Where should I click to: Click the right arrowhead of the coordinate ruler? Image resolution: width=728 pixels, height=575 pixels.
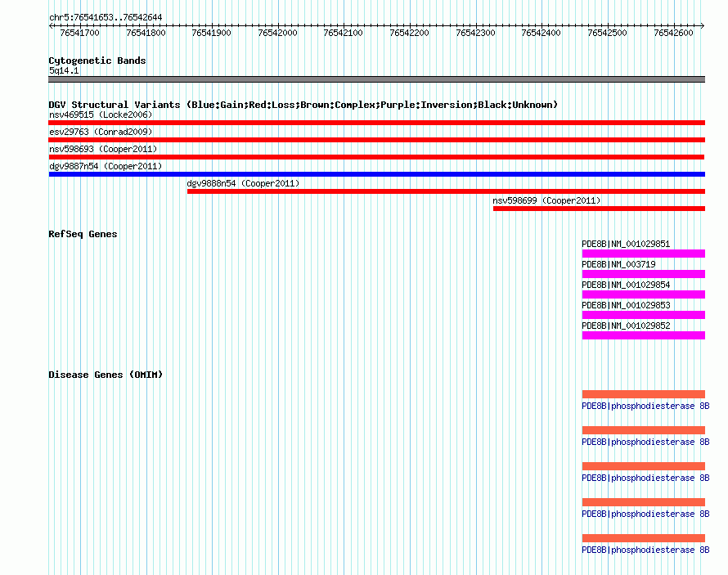click(x=703, y=25)
